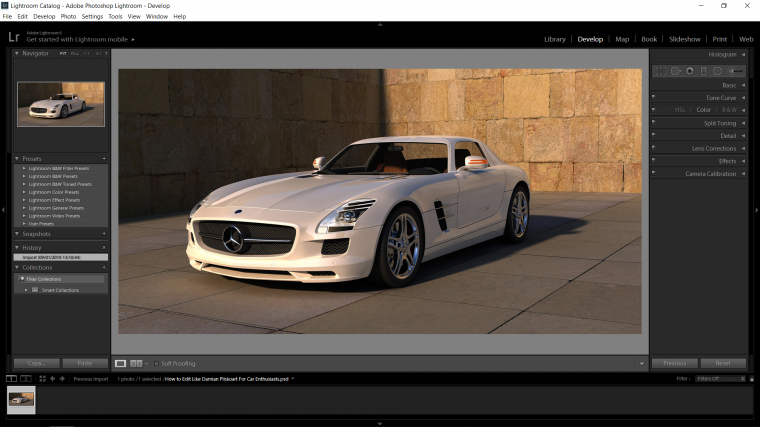Select the Graduated Filter tool
760x427 pixels.
(x=703, y=71)
